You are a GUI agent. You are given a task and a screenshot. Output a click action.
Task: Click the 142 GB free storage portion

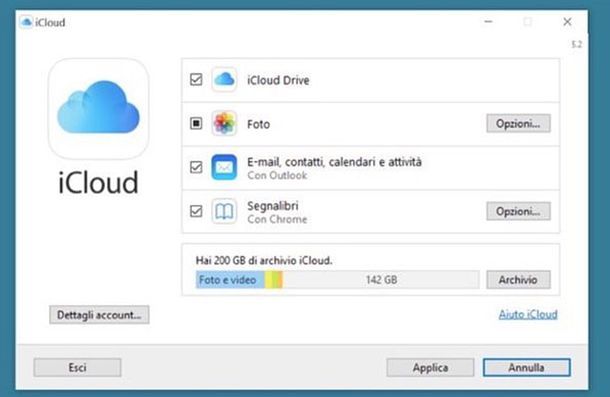coord(381,279)
